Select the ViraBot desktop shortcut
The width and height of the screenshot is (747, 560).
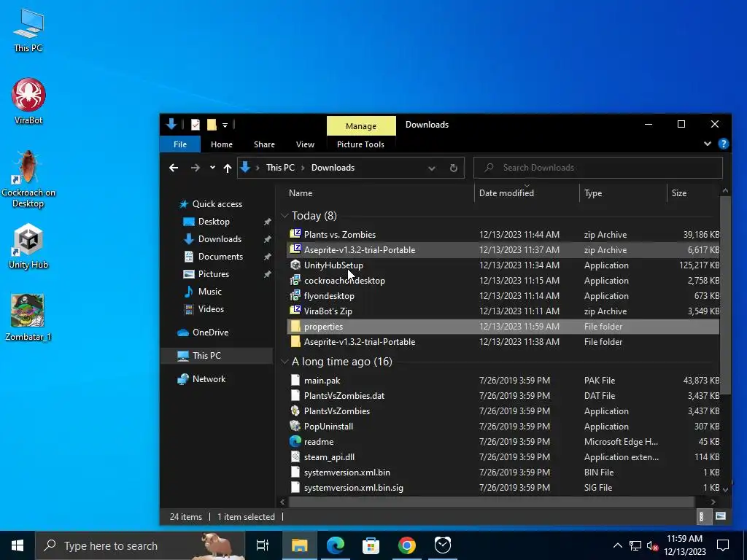pos(28,101)
